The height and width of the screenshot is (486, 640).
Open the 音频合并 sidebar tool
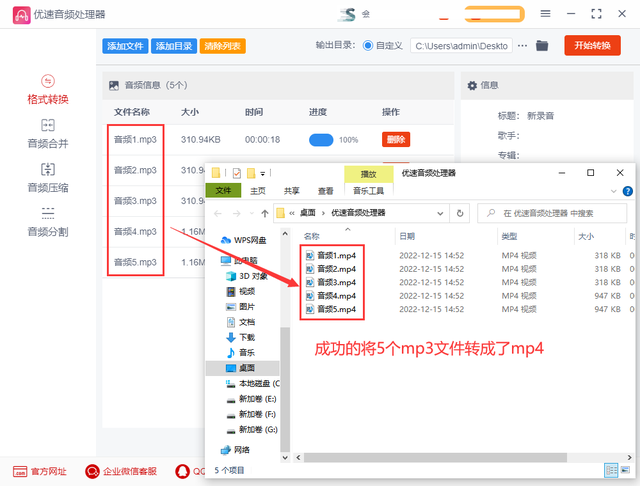point(48,134)
